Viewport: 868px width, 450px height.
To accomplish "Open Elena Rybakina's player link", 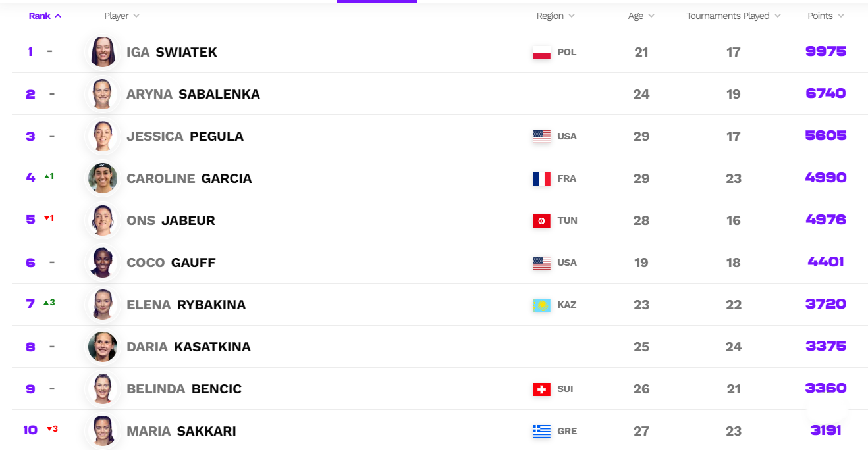I will coord(186,305).
